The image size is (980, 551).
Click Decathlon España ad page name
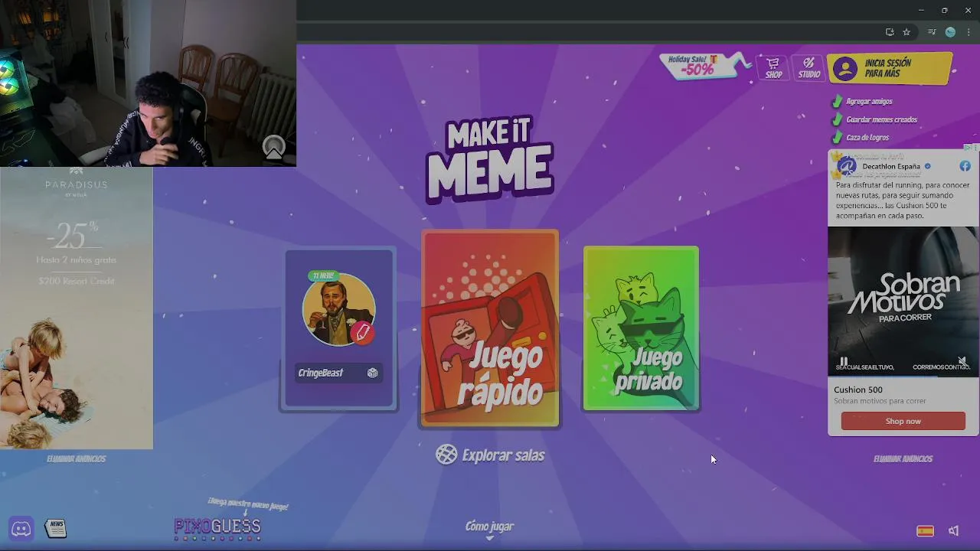pos(891,166)
